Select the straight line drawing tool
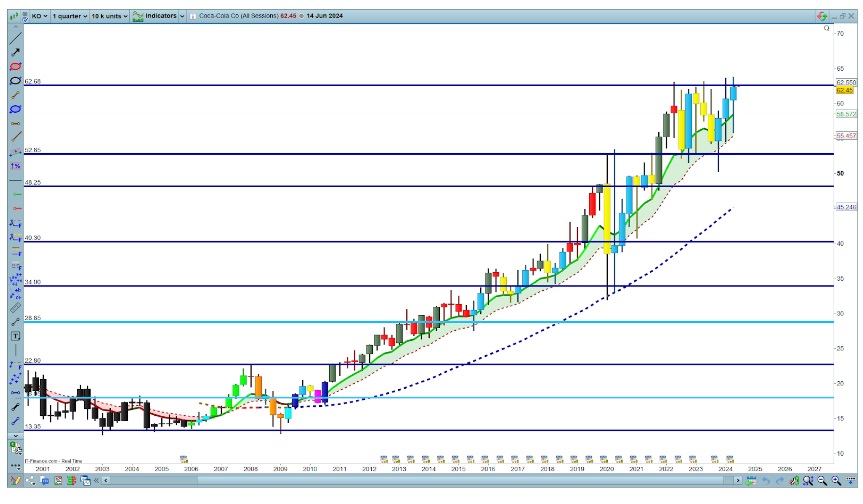Screen dimensions: 863x504 pos(15,37)
